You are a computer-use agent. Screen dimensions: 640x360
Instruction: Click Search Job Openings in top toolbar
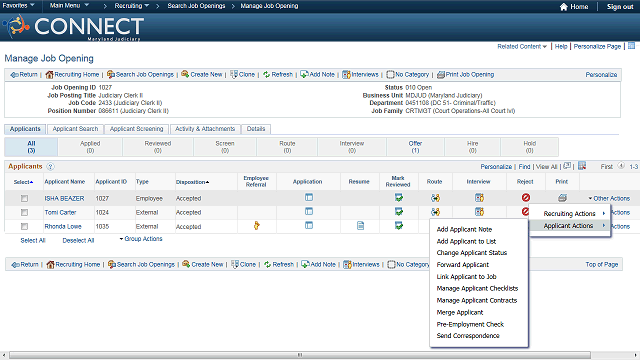tap(140, 75)
